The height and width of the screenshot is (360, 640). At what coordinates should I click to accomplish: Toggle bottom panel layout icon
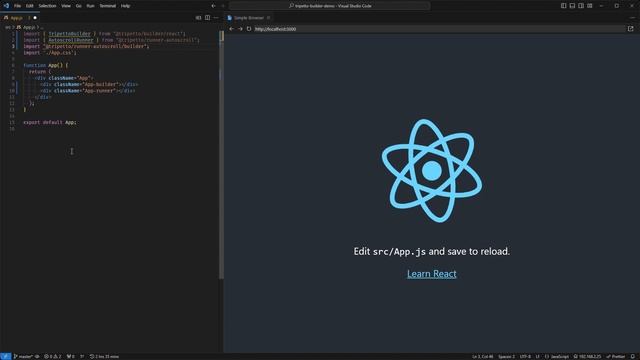pyautogui.click(x=572, y=6)
